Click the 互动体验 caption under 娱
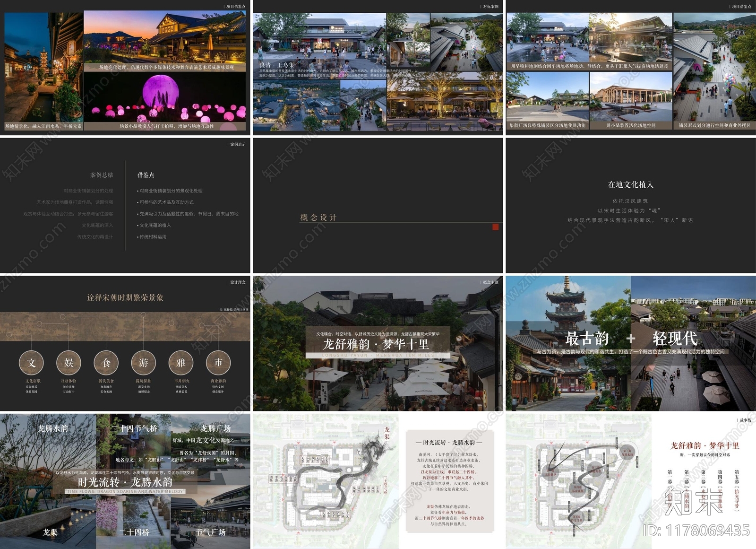This screenshot has width=756, height=549. pos(69,381)
